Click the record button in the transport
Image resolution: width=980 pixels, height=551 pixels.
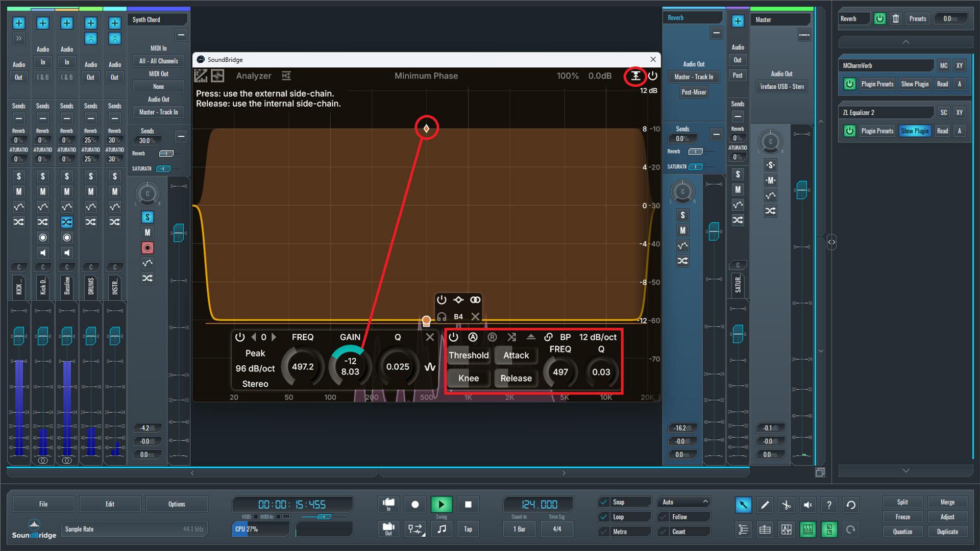pos(415,505)
